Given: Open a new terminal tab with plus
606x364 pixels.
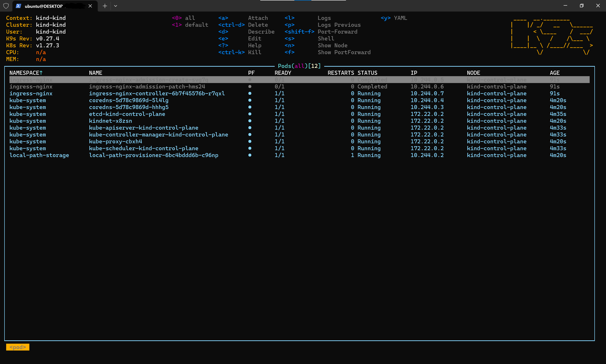Looking at the screenshot, I should (x=105, y=6).
